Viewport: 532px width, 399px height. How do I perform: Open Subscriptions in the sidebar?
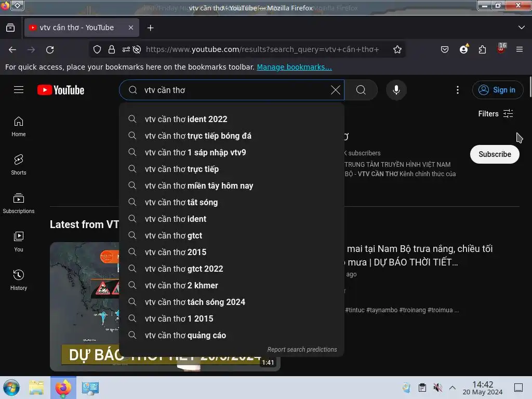tap(19, 203)
